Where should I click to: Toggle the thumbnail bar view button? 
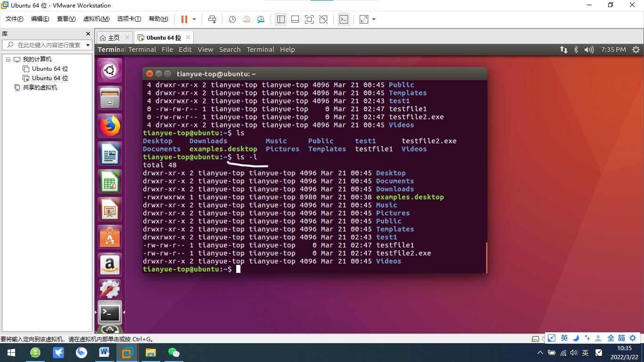point(295,19)
